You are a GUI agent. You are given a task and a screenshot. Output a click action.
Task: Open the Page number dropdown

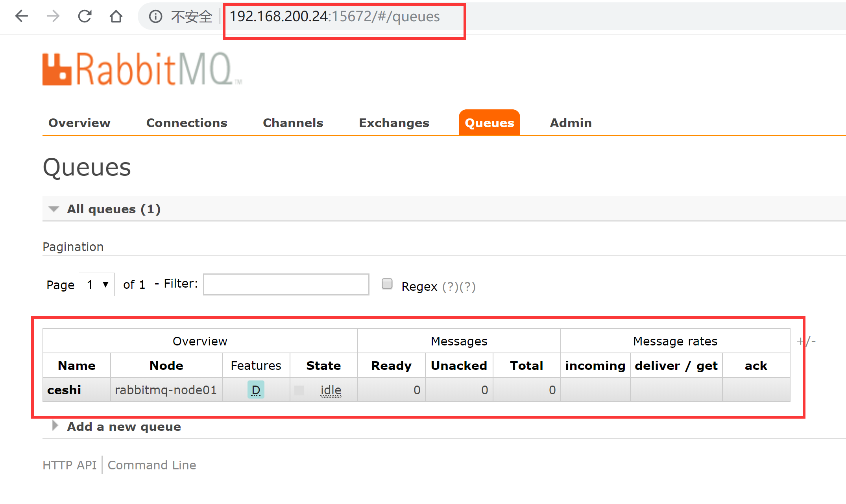point(97,284)
